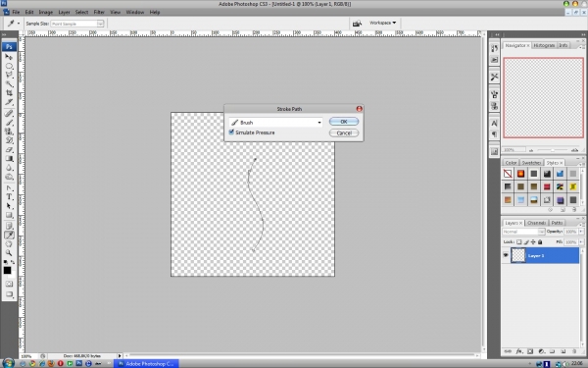Viewport: 588px width, 368px height.
Task: Open the tool preset picker arrow
Action: pyautogui.click(x=19, y=24)
